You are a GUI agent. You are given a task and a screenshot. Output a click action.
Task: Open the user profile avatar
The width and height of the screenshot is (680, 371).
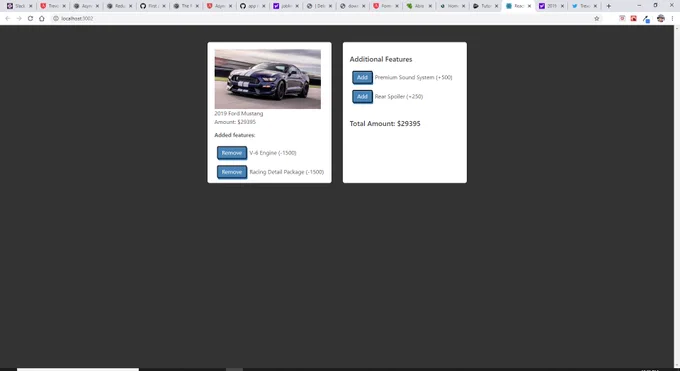660,18
